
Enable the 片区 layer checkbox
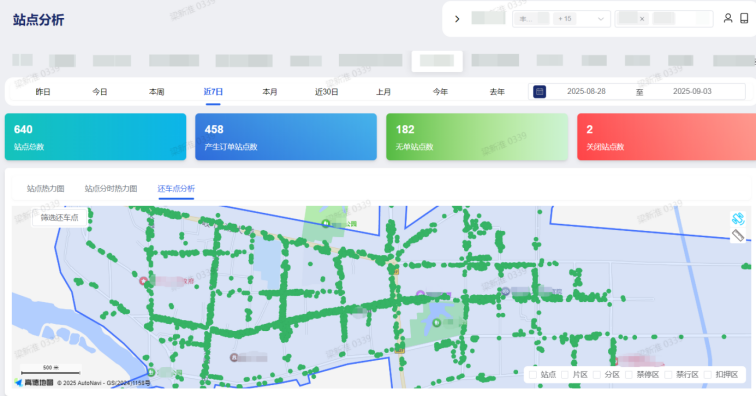565,375
